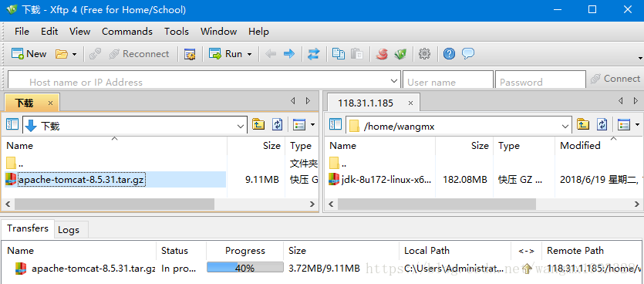Select jdk-8u172-linux file in remote pane
This screenshot has width=644, height=284.
[381, 180]
